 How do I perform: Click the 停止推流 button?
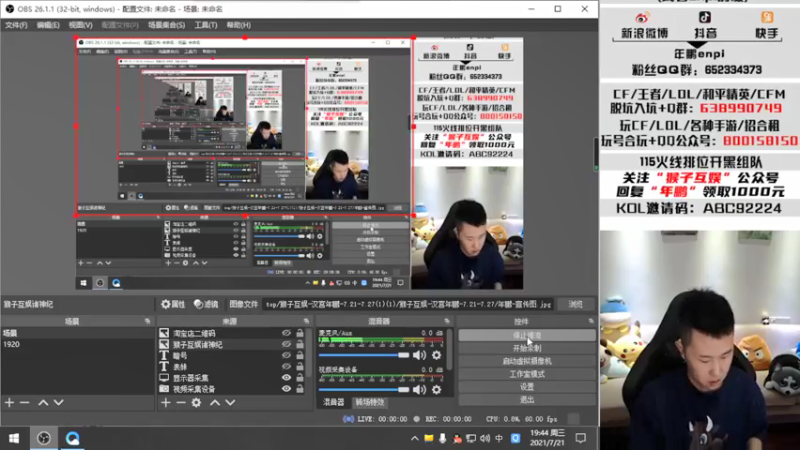(x=527, y=335)
